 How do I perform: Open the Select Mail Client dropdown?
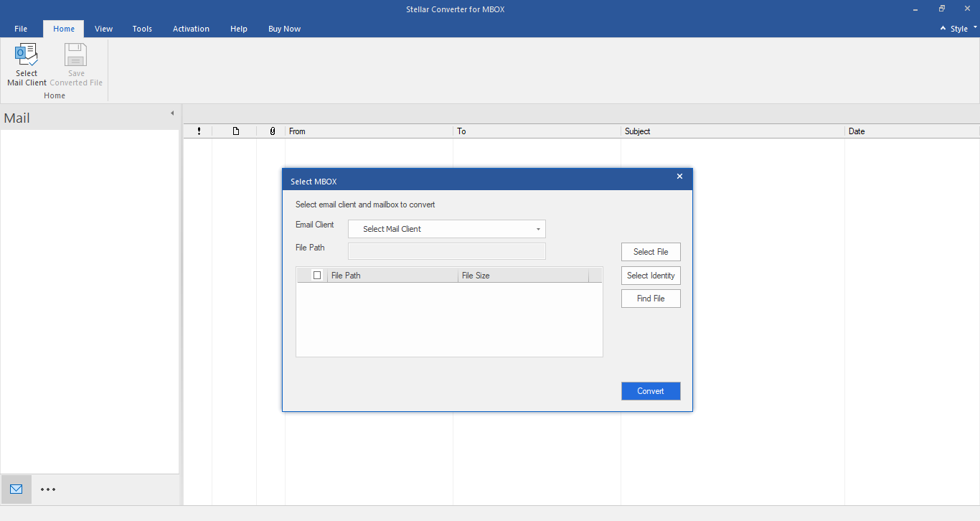(447, 229)
